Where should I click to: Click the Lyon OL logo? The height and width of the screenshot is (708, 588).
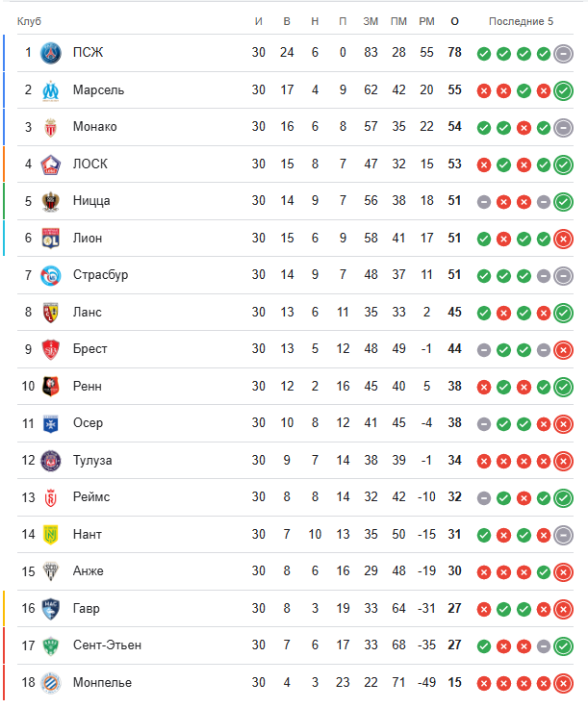[51, 239]
